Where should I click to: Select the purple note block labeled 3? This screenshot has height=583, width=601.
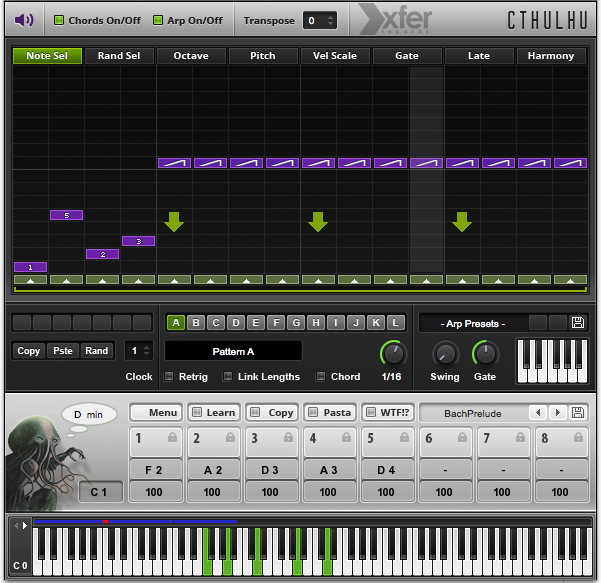(139, 241)
